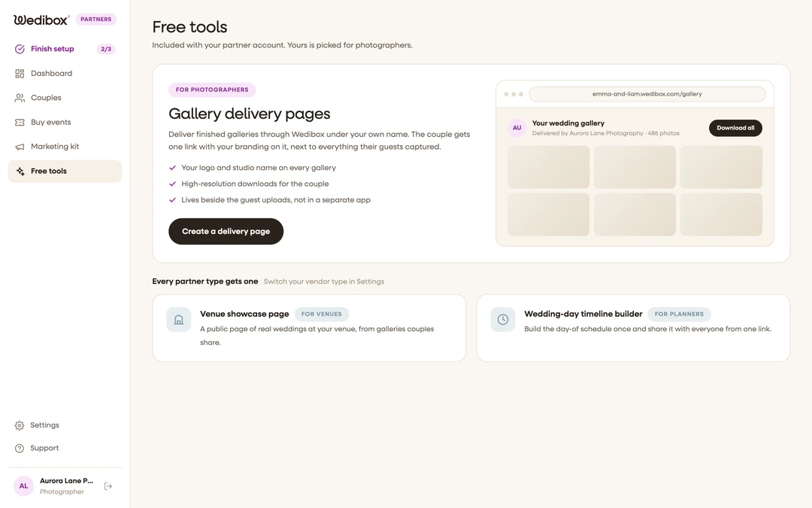Click the FOR PLANNERS tag
Viewport: 812px width, 508px height.
pos(679,314)
